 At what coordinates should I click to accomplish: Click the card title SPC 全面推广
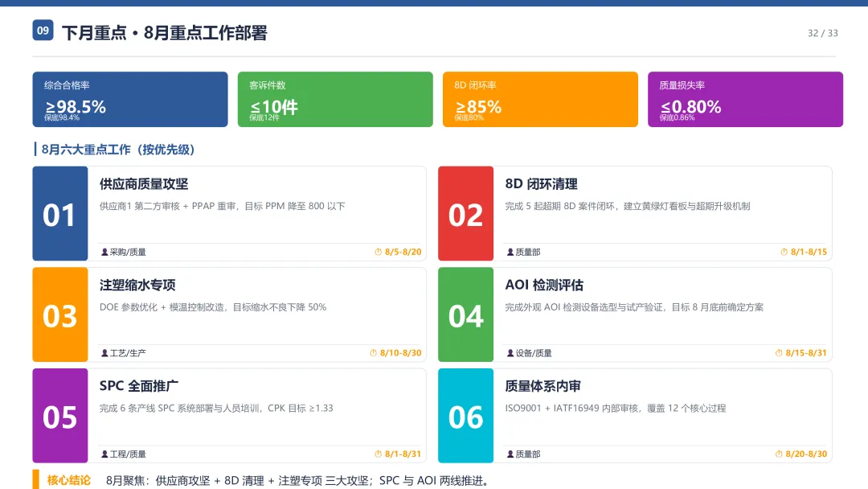click(139, 386)
